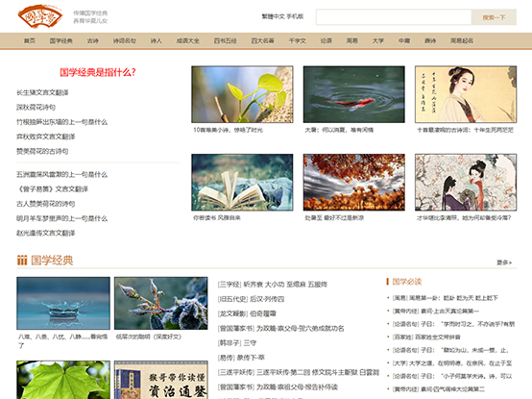The width and height of the screenshot is (532, 399).
Task: Click the 国学必读 sidebar heading
Action: coord(406,282)
